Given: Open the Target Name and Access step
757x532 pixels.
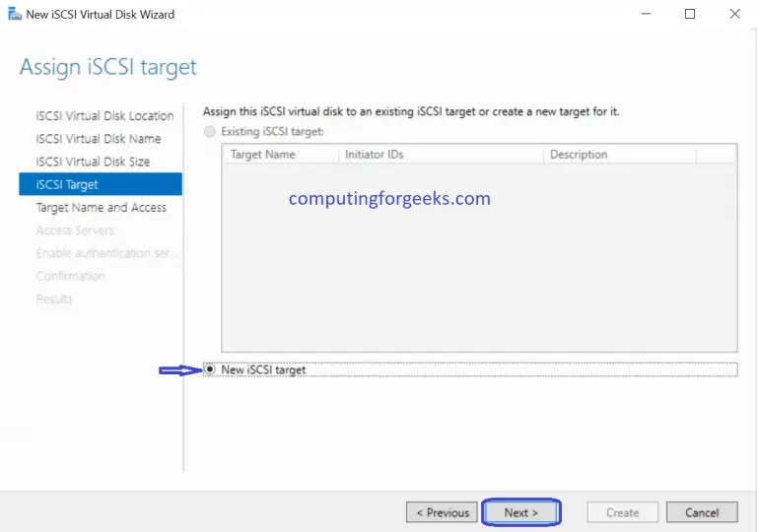Looking at the screenshot, I should point(101,208).
